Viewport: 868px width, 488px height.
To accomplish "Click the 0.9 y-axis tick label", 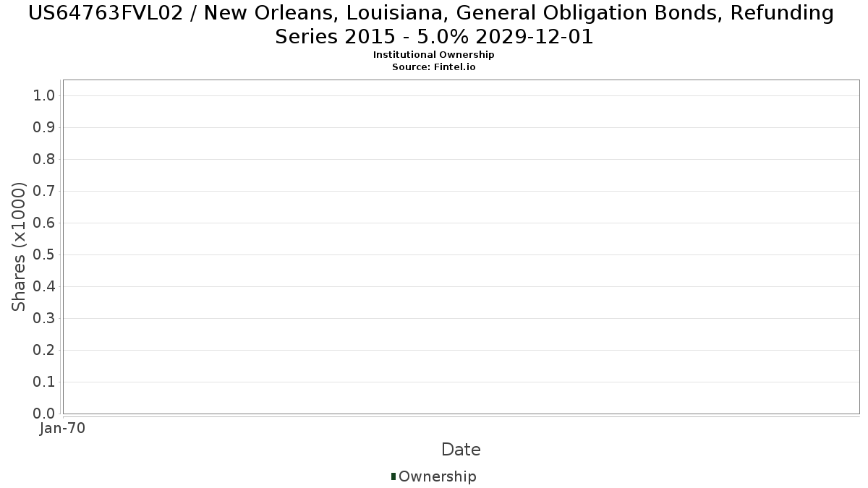I will (44, 128).
